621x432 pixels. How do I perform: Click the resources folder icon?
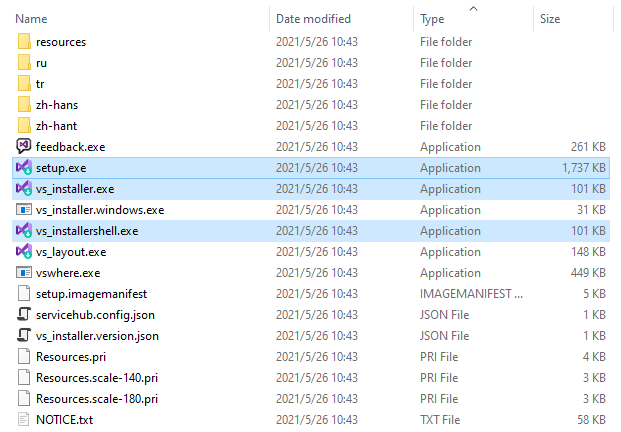click(x=24, y=42)
